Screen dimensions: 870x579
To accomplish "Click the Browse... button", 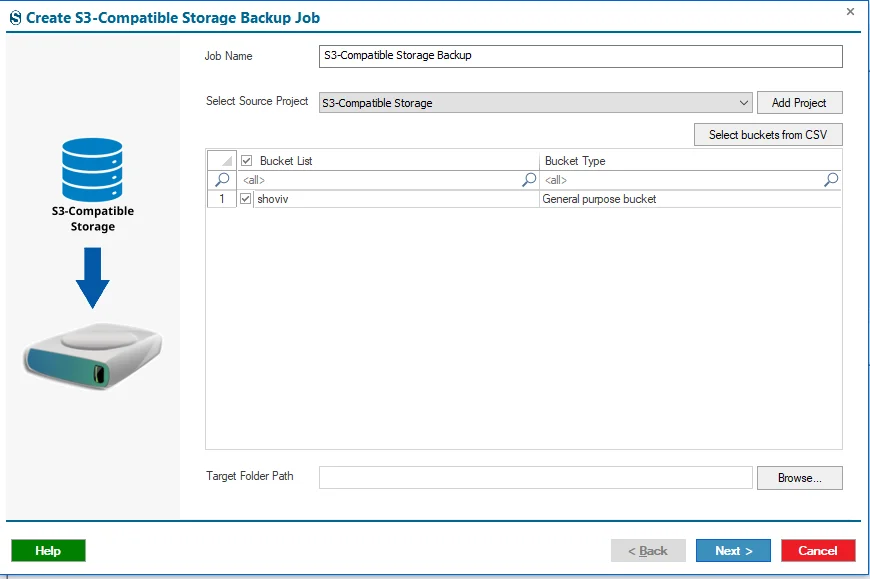I will coord(800,478).
